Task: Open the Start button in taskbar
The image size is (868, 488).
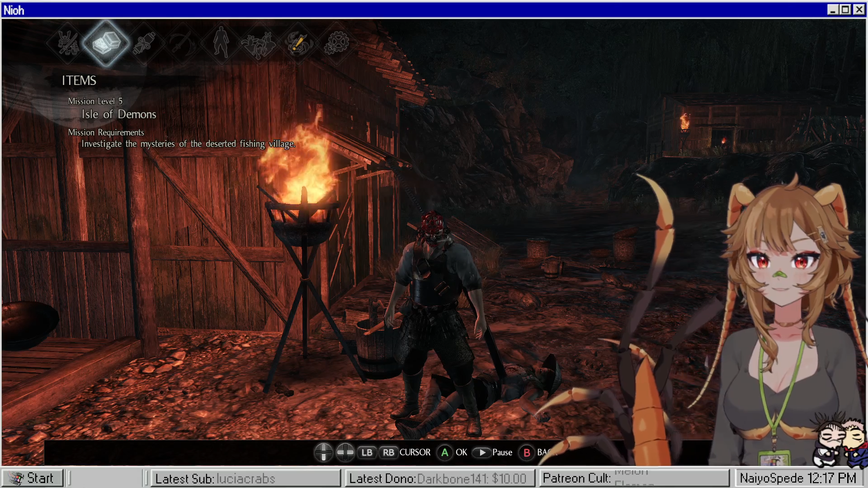Action: pos(32,478)
